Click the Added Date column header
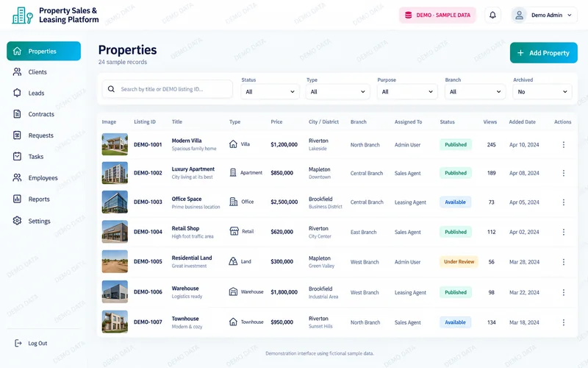588x368 pixels. pos(522,121)
